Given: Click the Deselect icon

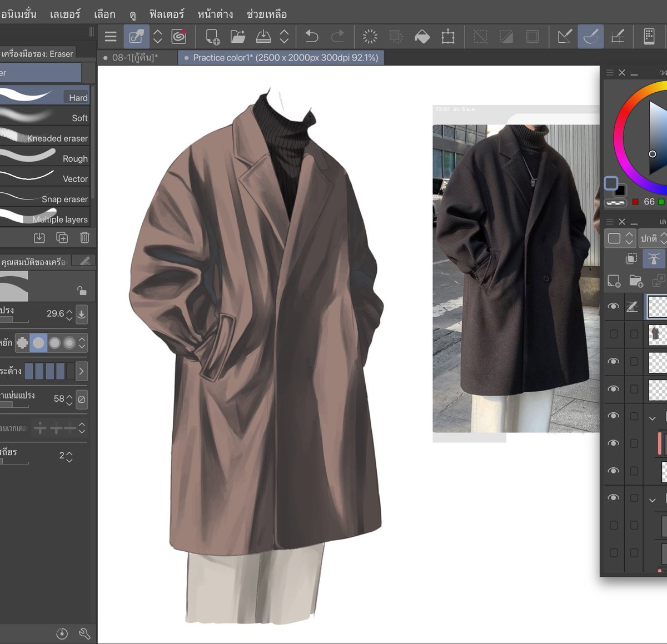Looking at the screenshot, I should pyautogui.click(x=480, y=37).
